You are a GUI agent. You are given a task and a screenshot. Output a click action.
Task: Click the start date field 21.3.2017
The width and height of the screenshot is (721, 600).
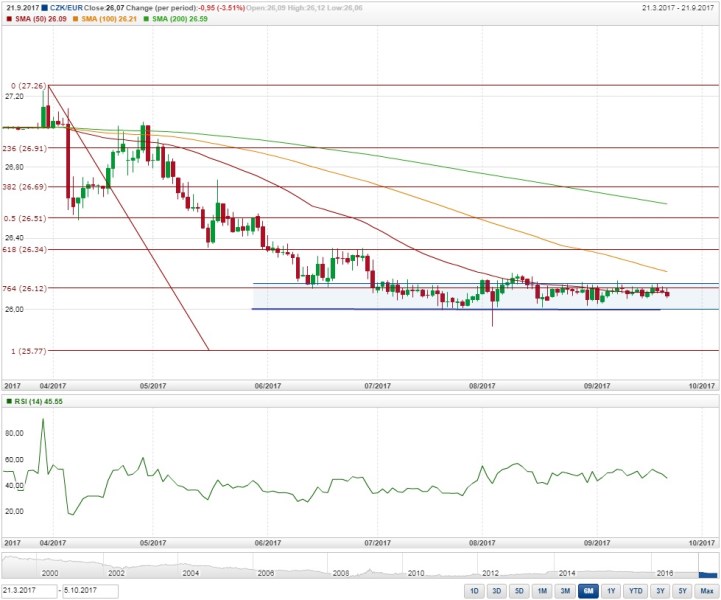(x=29, y=592)
